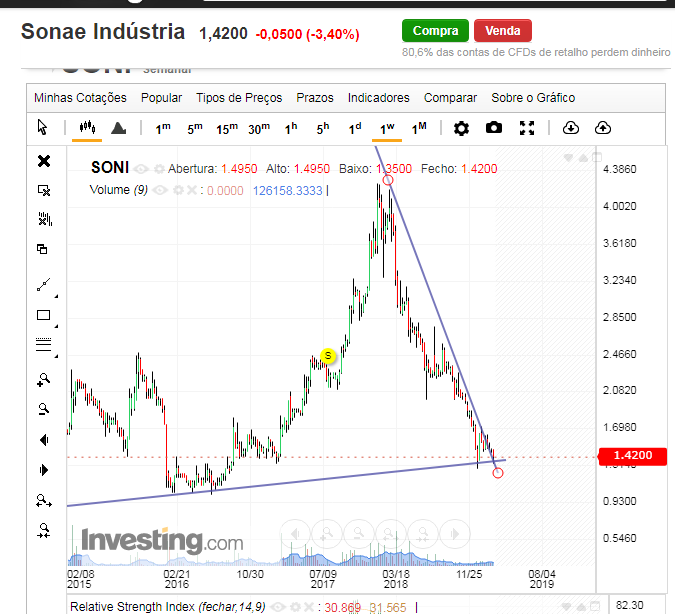Toggle visibility of Relative Strength Index
This screenshot has width=675, height=614.
point(278,607)
